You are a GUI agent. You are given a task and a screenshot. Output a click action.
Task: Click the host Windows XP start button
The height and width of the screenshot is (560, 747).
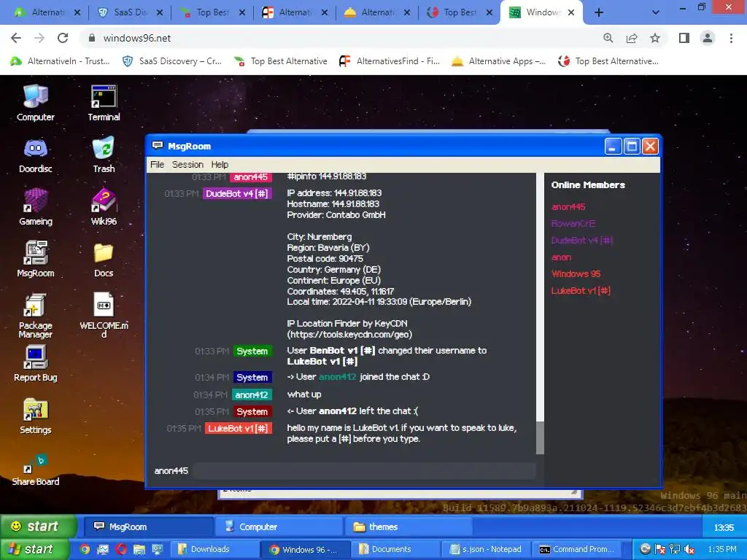tap(34, 549)
